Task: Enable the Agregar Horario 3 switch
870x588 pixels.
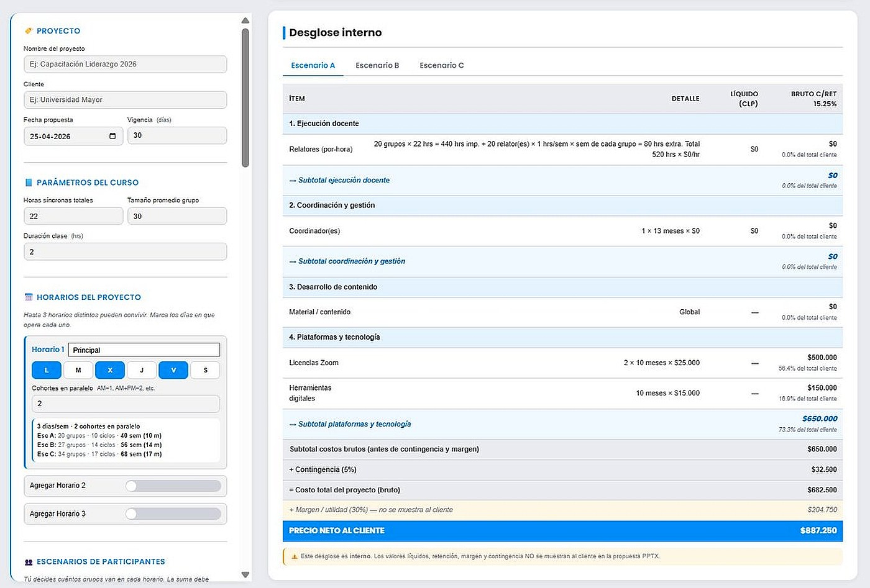Action: pos(173,513)
